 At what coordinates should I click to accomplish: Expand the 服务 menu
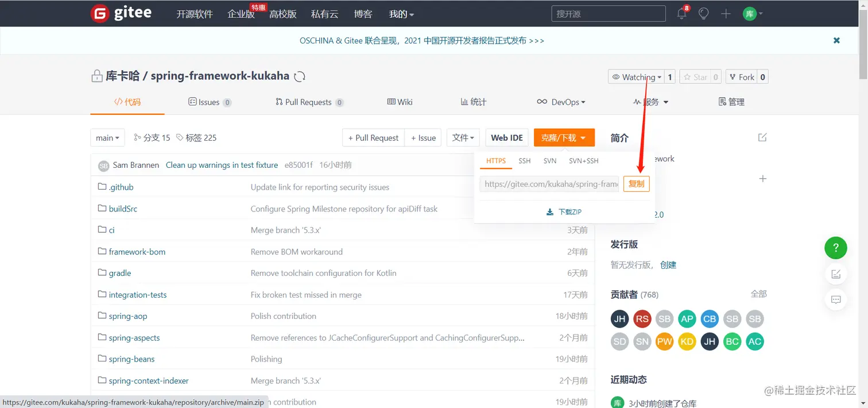tap(651, 102)
